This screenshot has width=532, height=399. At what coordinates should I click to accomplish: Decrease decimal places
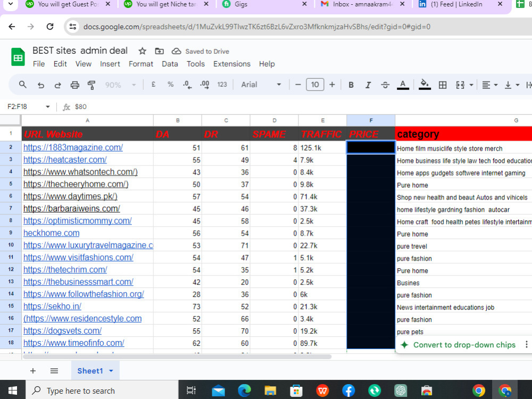click(x=187, y=85)
